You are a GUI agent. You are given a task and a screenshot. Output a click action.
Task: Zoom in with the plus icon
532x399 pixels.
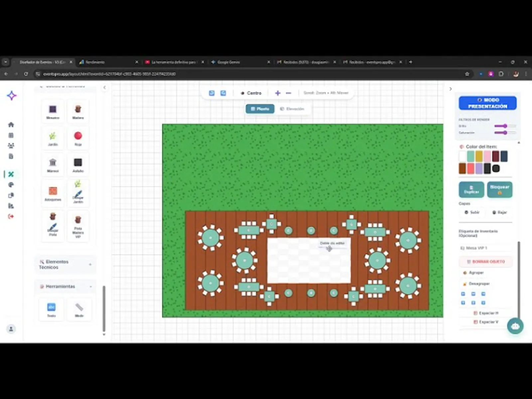pos(278,93)
